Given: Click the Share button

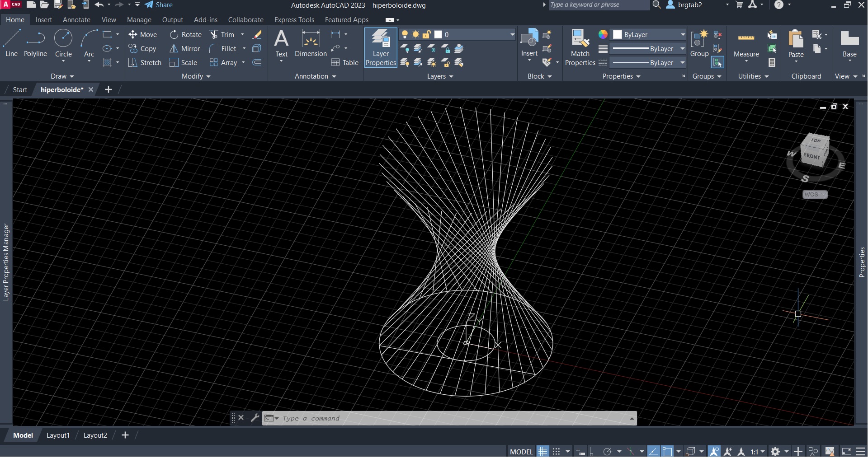Looking at the screenshot, I should tap(159, 5).
